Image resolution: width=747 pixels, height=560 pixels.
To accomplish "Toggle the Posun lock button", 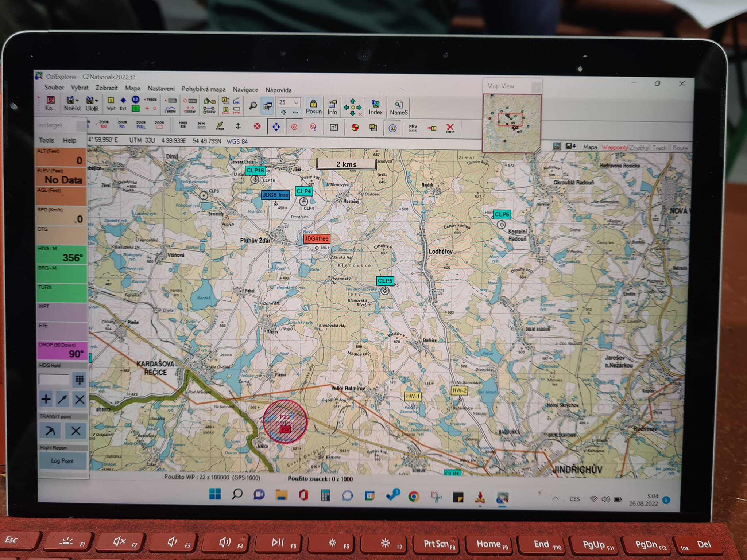I will 314,107.
